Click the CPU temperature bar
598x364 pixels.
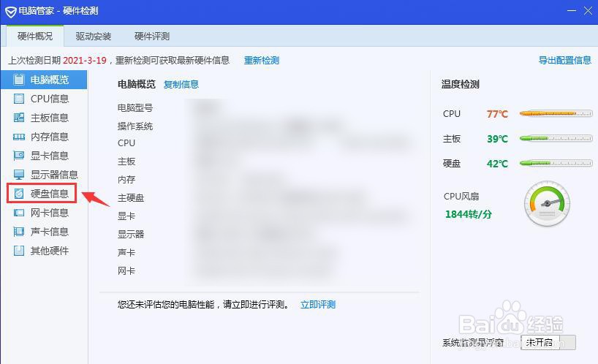pos(556,113)
